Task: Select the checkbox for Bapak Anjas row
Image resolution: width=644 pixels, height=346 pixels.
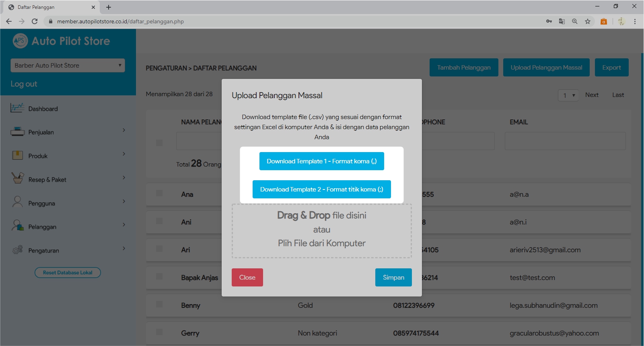Action: (x=159, y=277)
